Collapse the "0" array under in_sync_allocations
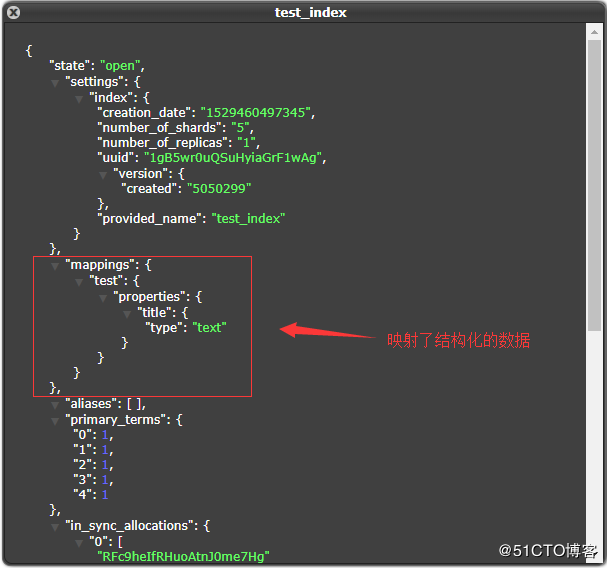This screenshot has height=568, width=607. 79,543
